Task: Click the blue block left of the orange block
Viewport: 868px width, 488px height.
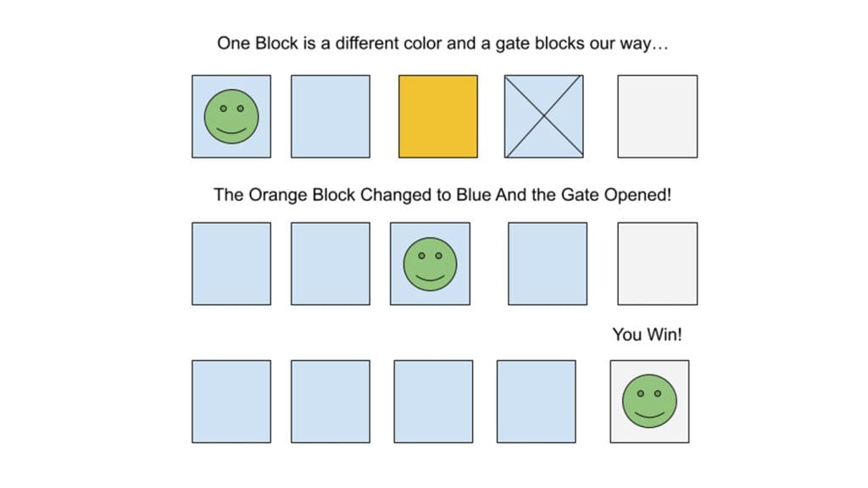Action: pos(331,116)
